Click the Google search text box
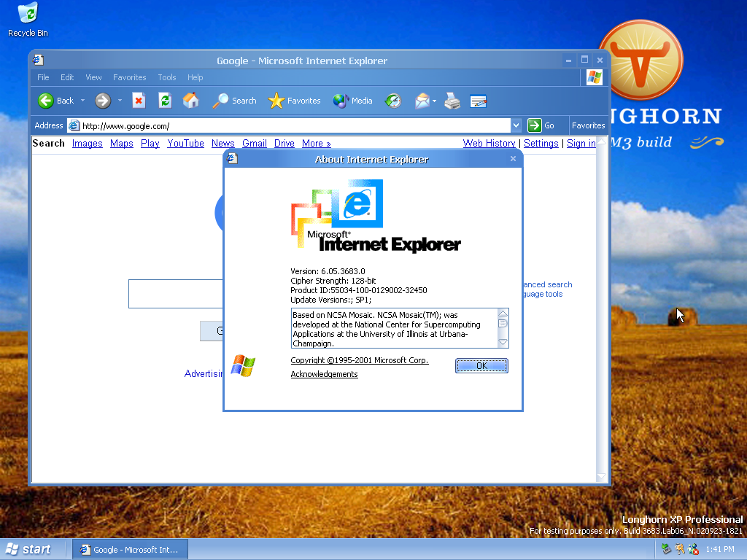747x560 pixels. [176, 294]
